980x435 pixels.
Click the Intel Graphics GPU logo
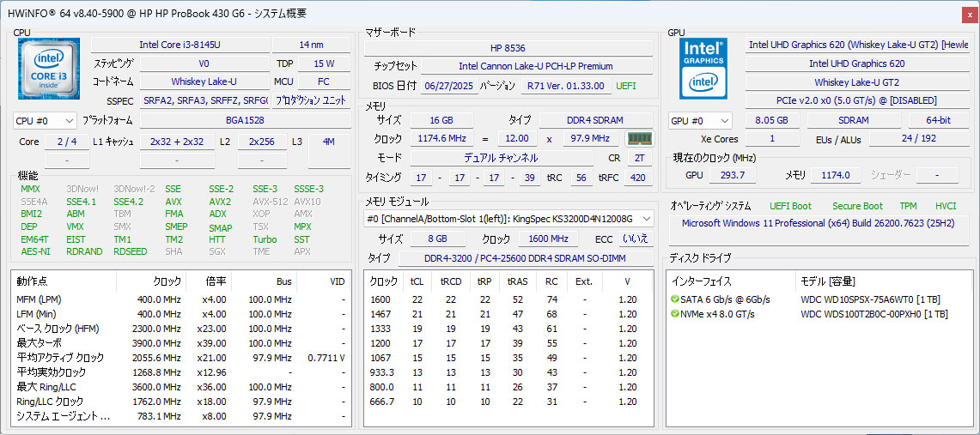pos(703,69)
